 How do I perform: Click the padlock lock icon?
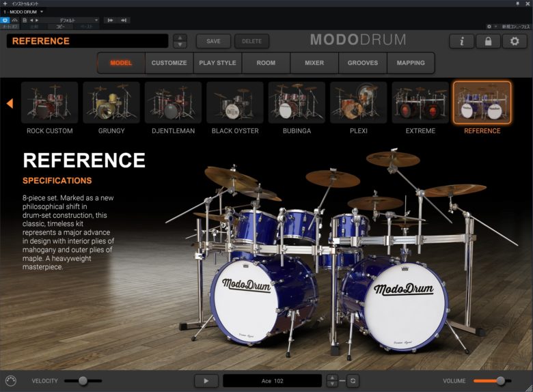coord(488,42)
